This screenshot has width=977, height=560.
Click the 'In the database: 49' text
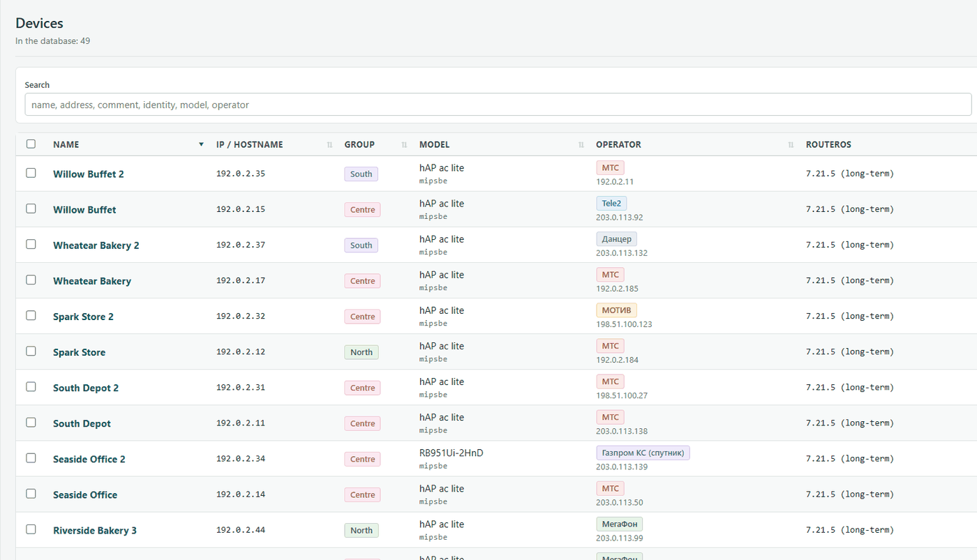coord(53,41)
